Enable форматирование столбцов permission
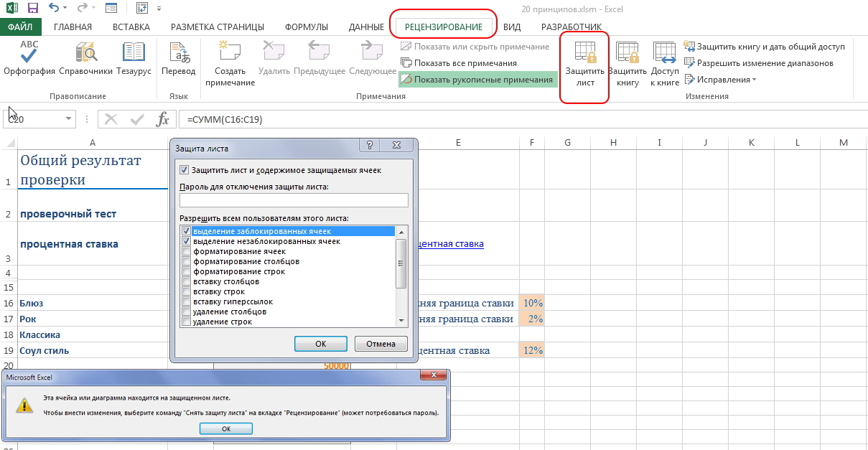Screen dimensions: 868x450 (187, 261)
